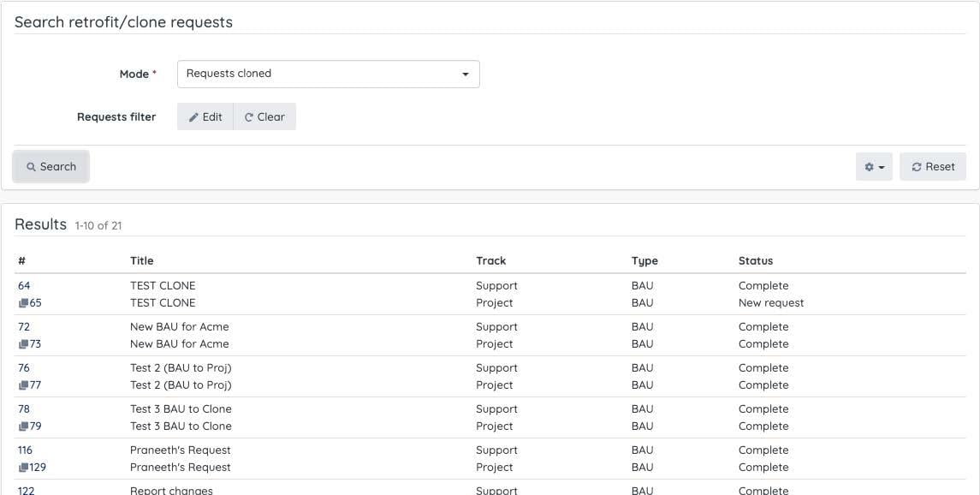The image size is (980, 495).
Task: Select the Search button
Action: (x=50, y=166)
